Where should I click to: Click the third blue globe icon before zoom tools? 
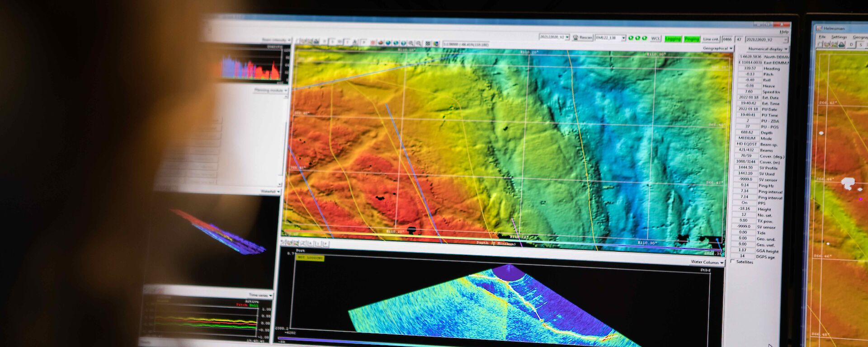pos(403,43)
